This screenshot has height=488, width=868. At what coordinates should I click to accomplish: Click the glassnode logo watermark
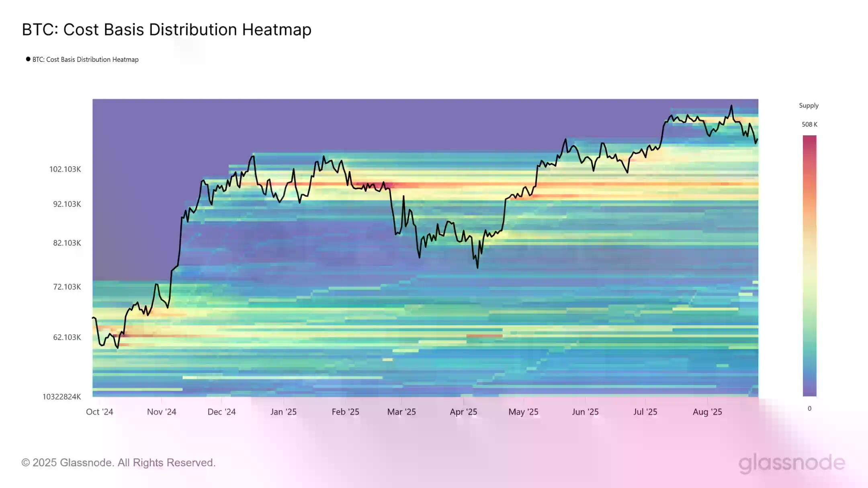tap(792, 463)
